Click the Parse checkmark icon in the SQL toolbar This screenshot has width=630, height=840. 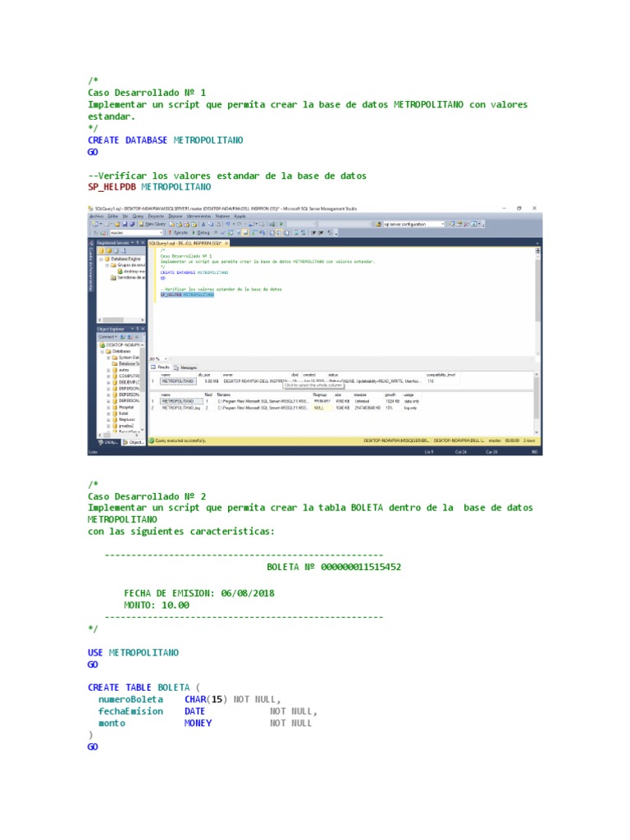tap(223, 232)
